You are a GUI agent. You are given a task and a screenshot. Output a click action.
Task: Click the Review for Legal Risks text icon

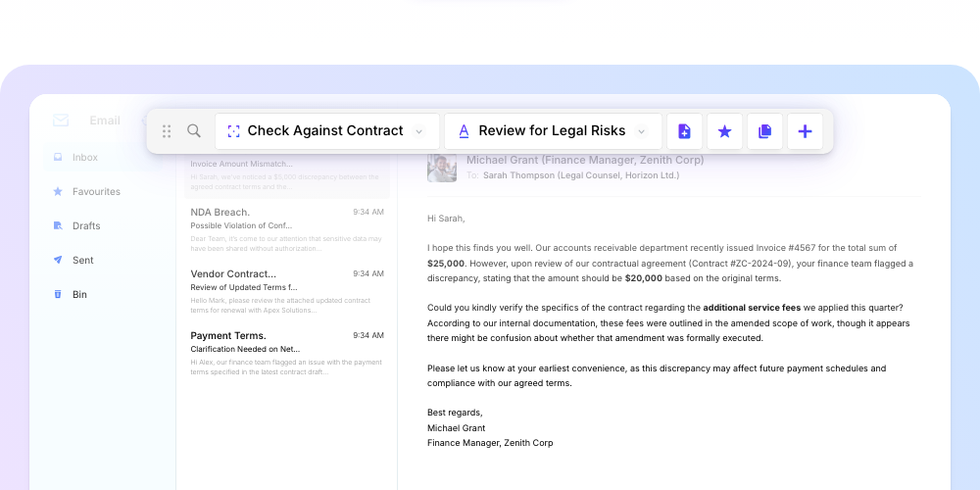point(464,130)
